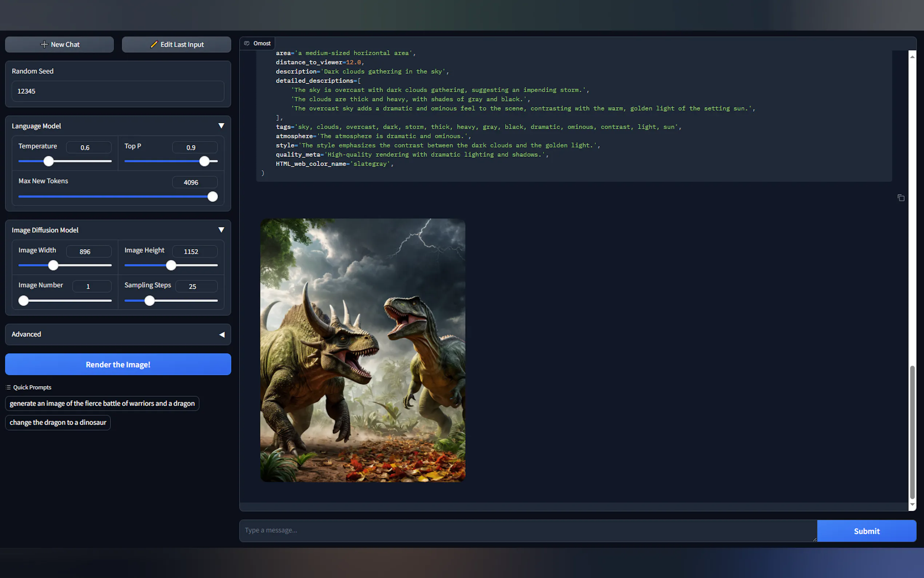Focus the Type a message text box
This screenshot has width=924, height=578.
pos(527,530)
